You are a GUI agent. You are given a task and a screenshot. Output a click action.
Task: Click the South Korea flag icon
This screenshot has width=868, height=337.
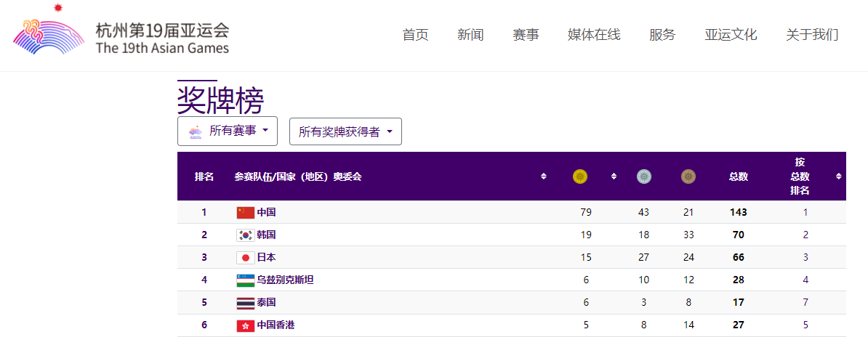point(246,235)
